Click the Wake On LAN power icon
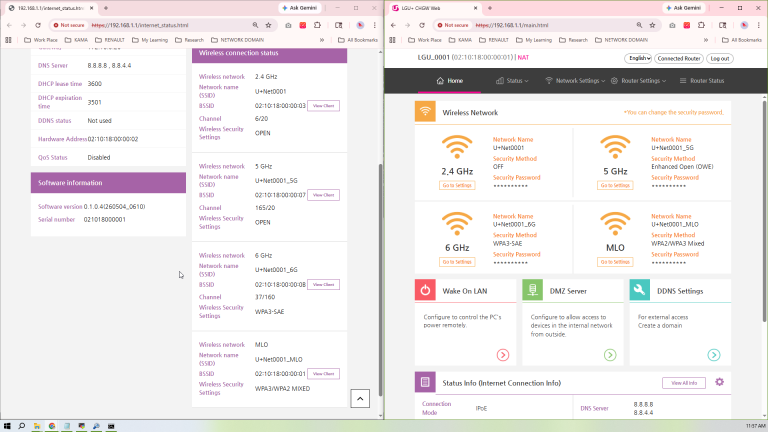The height and width of the screenshot is (432, 768). (425, 290)
